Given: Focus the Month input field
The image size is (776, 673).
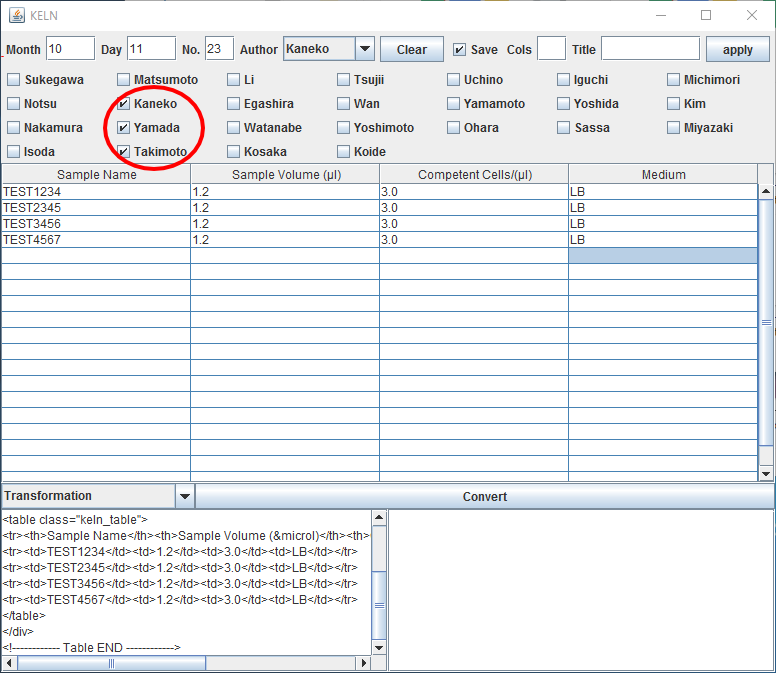Looking at the screenshot, I should click(70, 48).
